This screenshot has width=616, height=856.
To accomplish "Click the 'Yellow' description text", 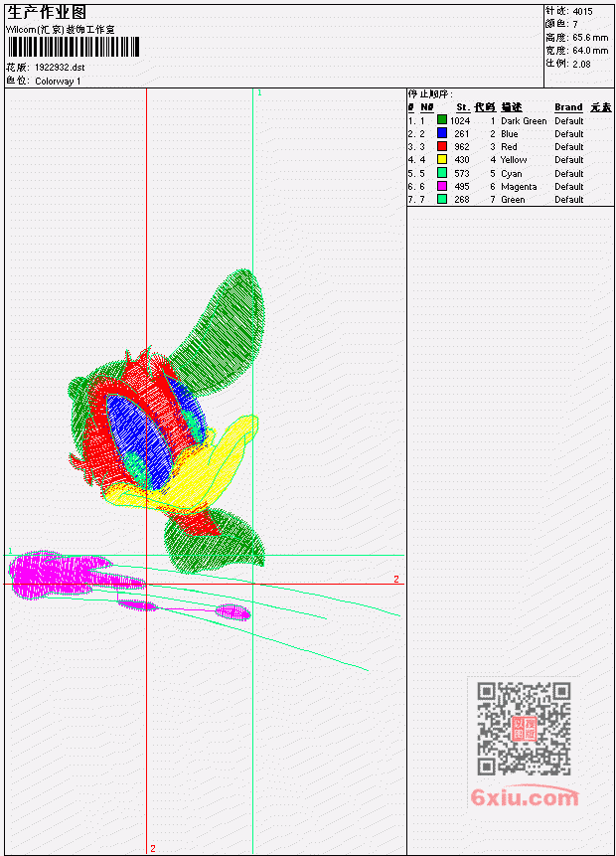I will [x=514, y=160].
